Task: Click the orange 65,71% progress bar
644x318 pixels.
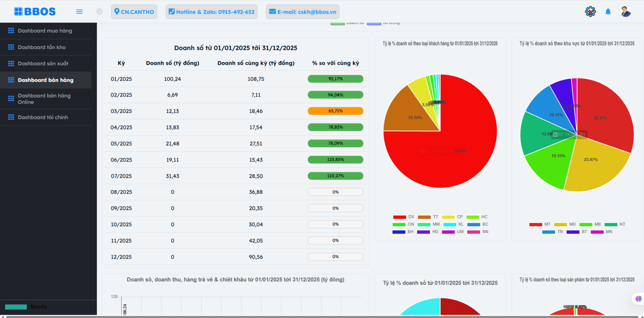Action: (335, 111)
